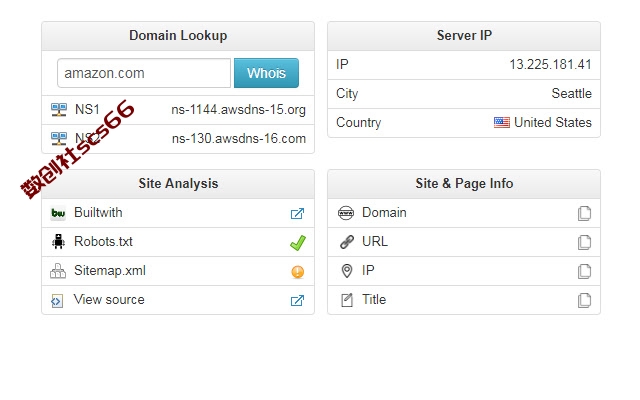Click the edit note icon beside Title
Screen dimensions: 640x400
347,300
